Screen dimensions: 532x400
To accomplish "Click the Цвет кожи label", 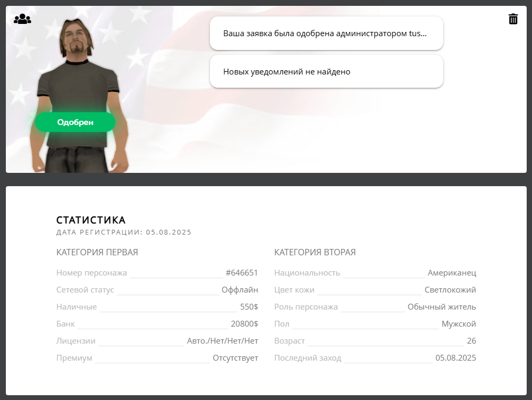I will [294, 290].
